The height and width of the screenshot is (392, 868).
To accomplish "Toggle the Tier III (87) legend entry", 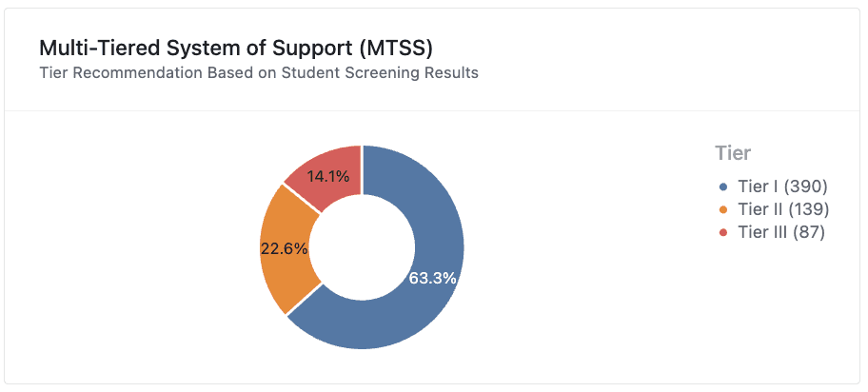I will click(x=772, y=232).
